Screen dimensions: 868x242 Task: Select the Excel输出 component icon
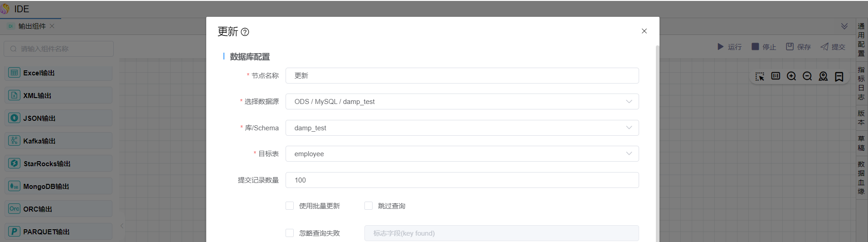[14, 73]
